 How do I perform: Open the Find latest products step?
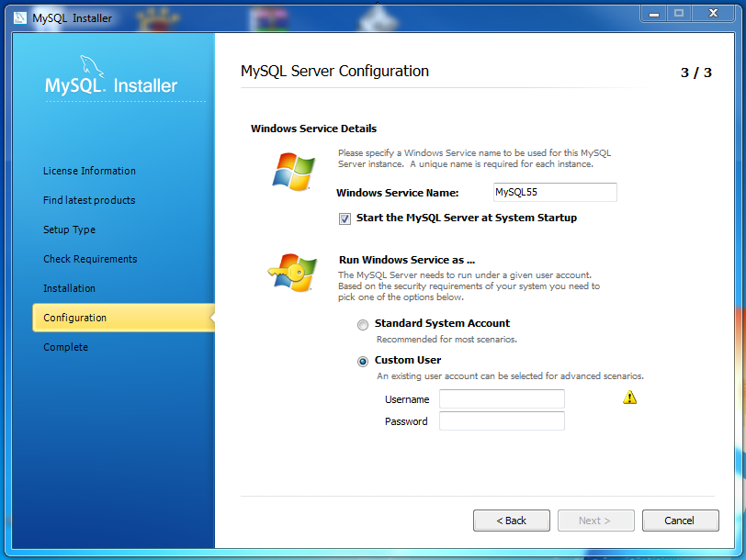[x=89, y=200]
